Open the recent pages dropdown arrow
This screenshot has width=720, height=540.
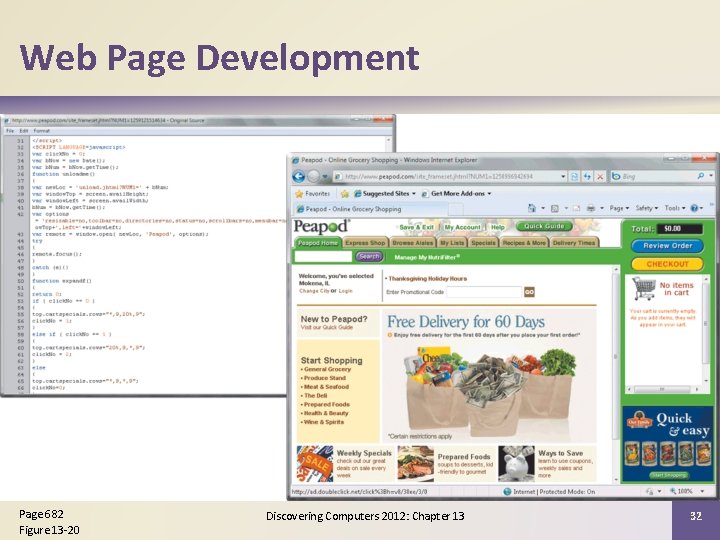coord(325,177)
